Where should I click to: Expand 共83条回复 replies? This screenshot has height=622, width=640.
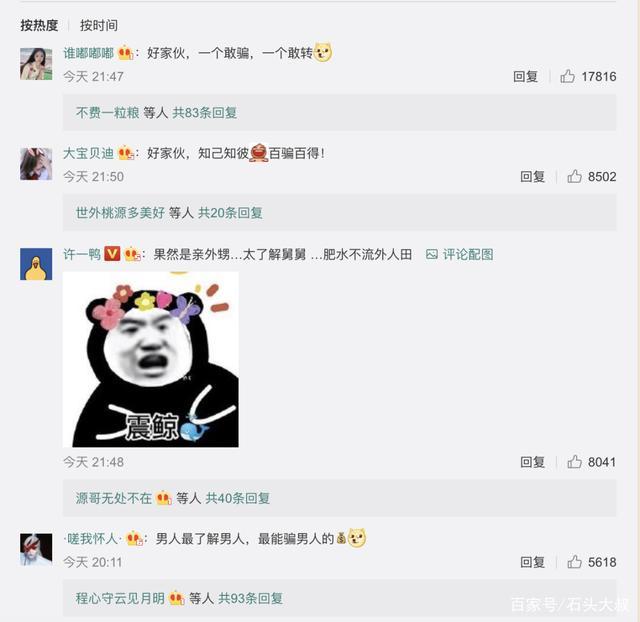[204, 113]
